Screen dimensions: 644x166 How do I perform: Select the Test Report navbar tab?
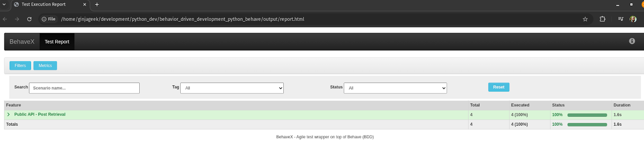pos(57,41)
